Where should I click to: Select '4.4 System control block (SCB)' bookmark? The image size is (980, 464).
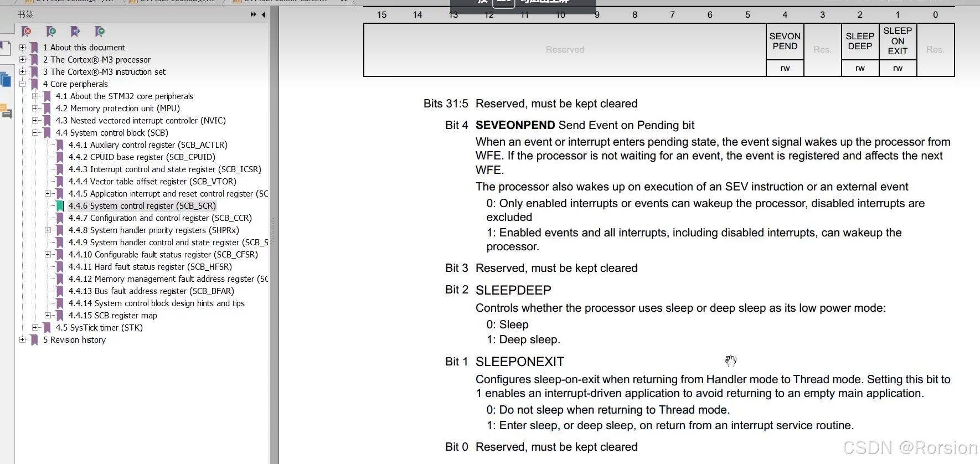coord(112,133)
